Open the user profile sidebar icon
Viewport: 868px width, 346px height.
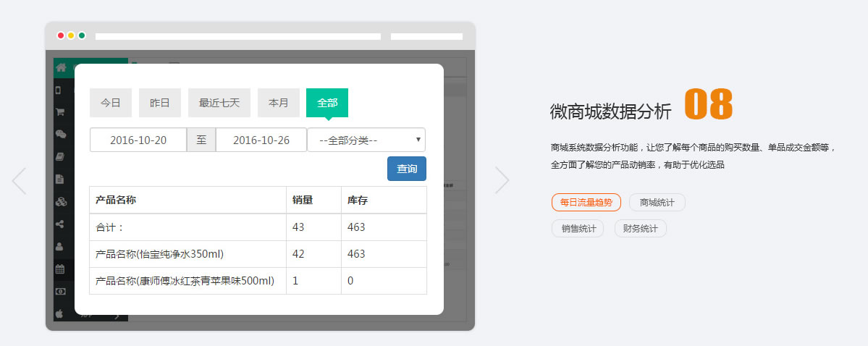point(61,246)
